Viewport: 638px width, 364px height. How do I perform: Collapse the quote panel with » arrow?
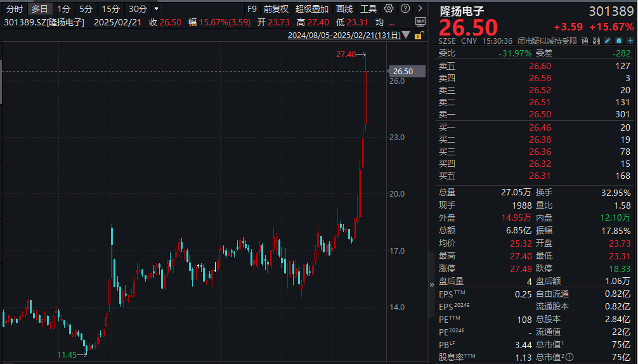(x=432, y=284)
